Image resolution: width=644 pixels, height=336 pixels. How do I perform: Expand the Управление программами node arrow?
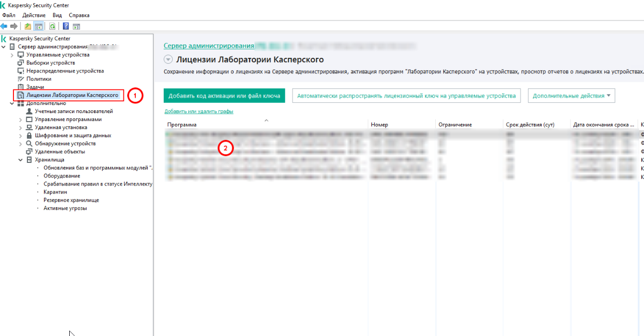pos(21,120)
